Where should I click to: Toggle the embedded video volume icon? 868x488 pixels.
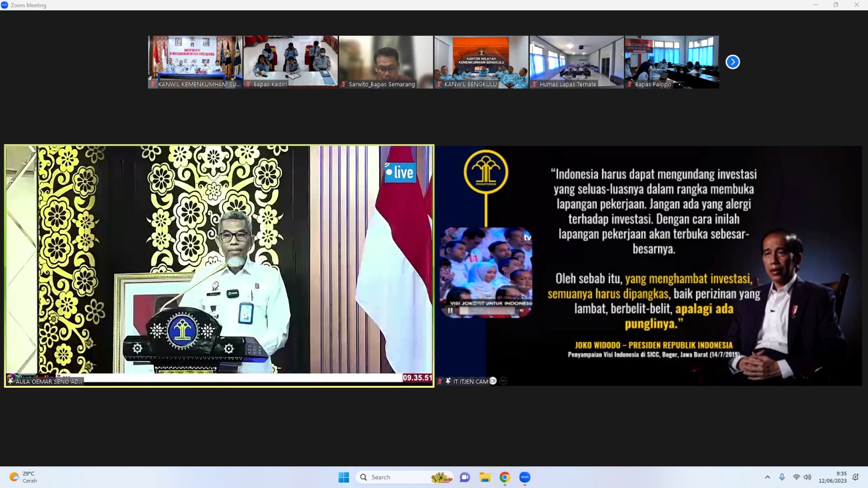[522, 311]
